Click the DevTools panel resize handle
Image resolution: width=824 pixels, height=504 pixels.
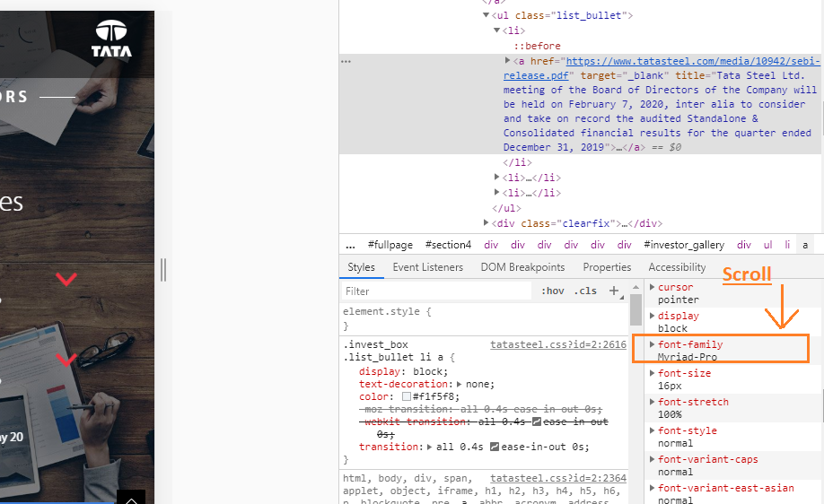click(163, 270)
